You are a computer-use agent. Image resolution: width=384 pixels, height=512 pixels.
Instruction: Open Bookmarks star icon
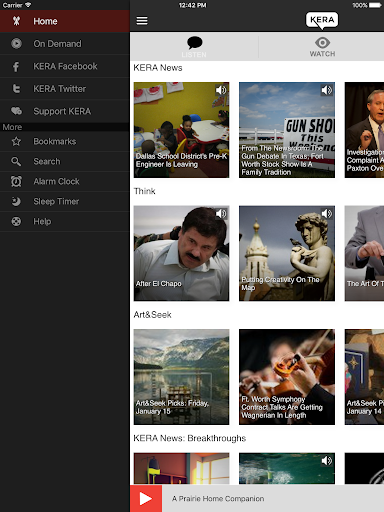point(16,141)
